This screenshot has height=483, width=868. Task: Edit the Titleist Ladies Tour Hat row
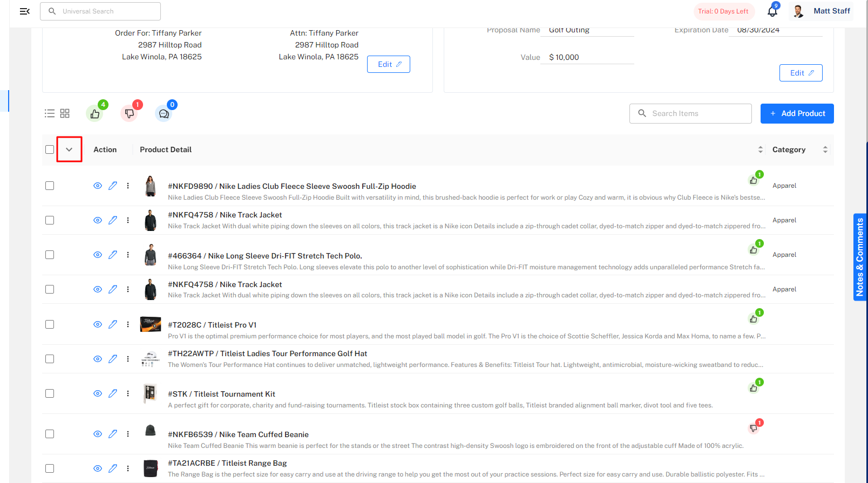coord(113,359)
